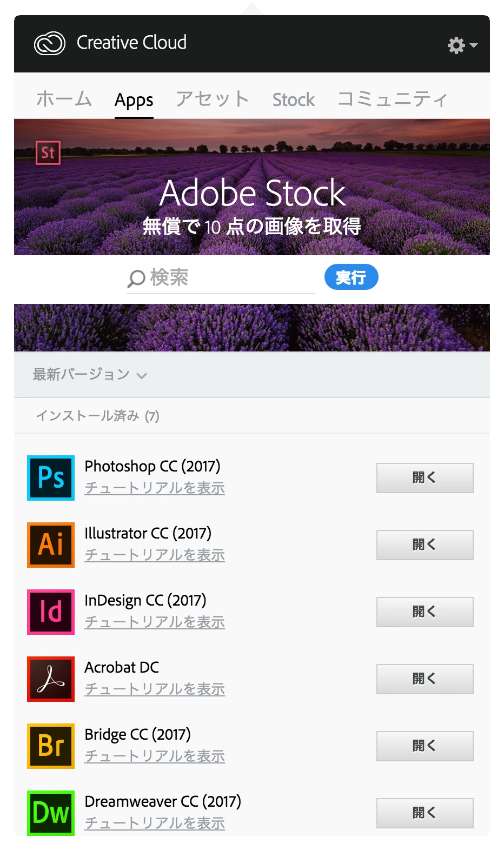Image resolution: width=504 pixels, height=850 pixels.
Task: Open Photoshop CC with 開く button
Action: coord(425,478)
